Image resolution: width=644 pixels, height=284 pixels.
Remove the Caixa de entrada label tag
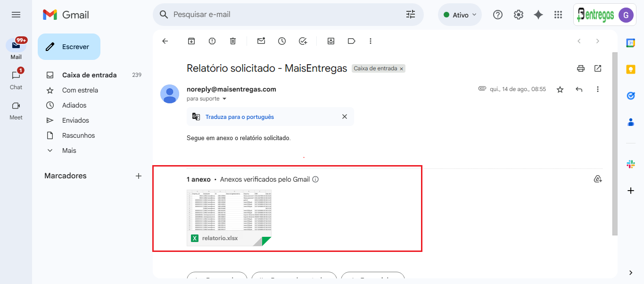point(402,69)
